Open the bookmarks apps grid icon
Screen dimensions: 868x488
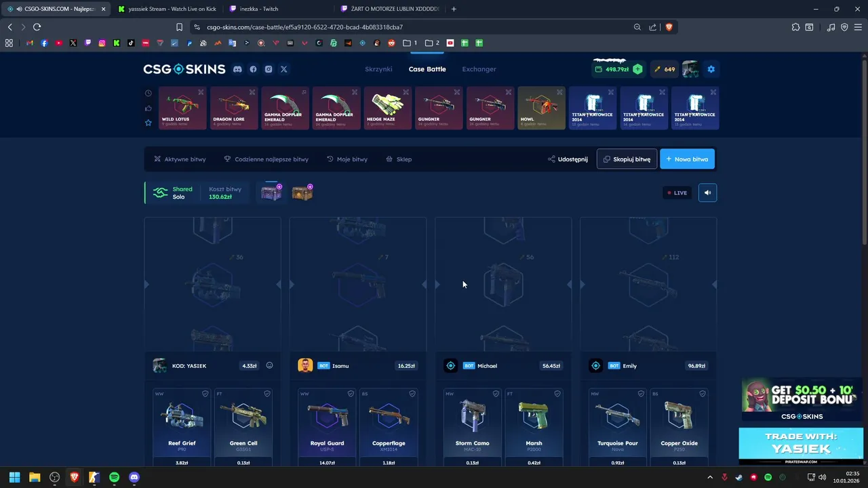pos(9,43)
